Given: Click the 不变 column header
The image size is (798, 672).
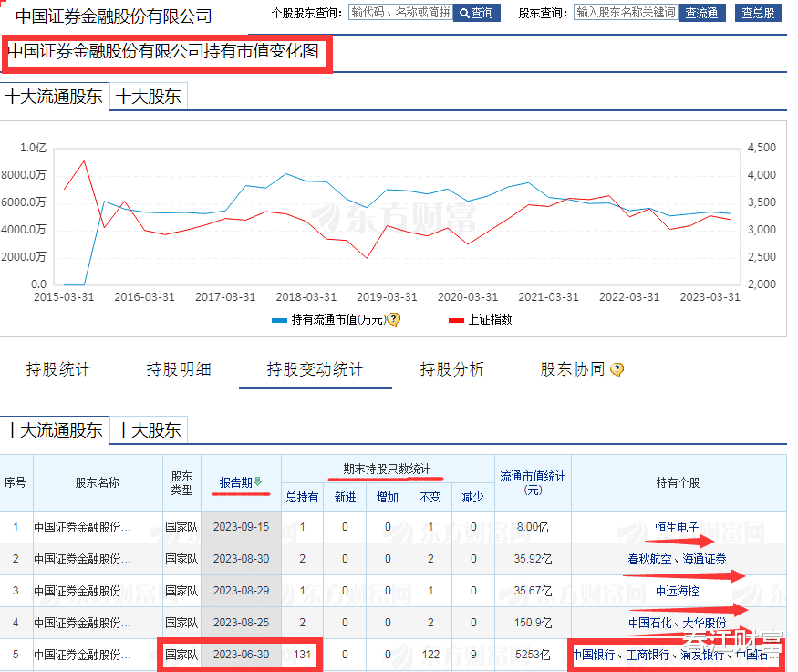Looking at the screenshot, I should coord(430,497).
